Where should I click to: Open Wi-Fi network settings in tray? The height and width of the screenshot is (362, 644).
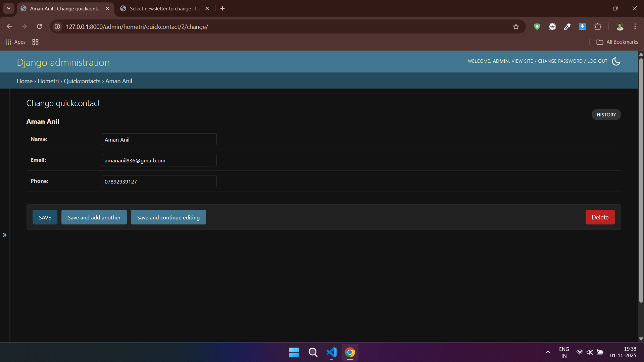pyautogui.click(x=580, y=352)
